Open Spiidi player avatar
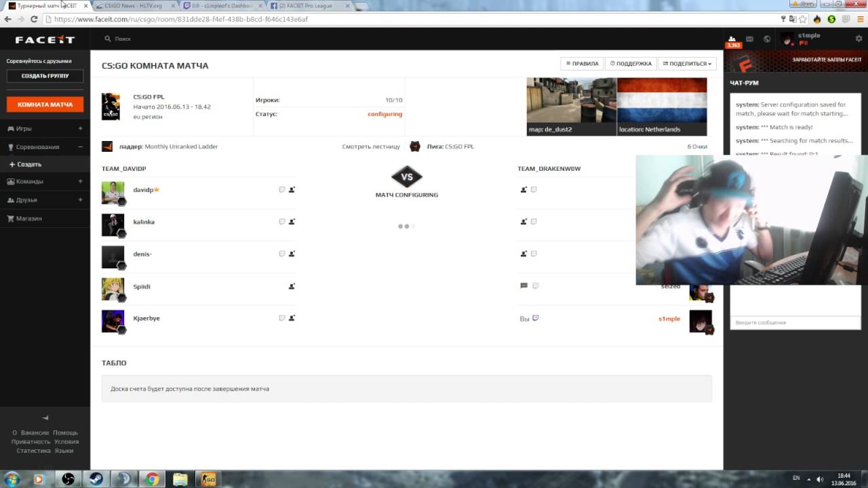The height and width of the screenshot is (488, 868). 113,289
